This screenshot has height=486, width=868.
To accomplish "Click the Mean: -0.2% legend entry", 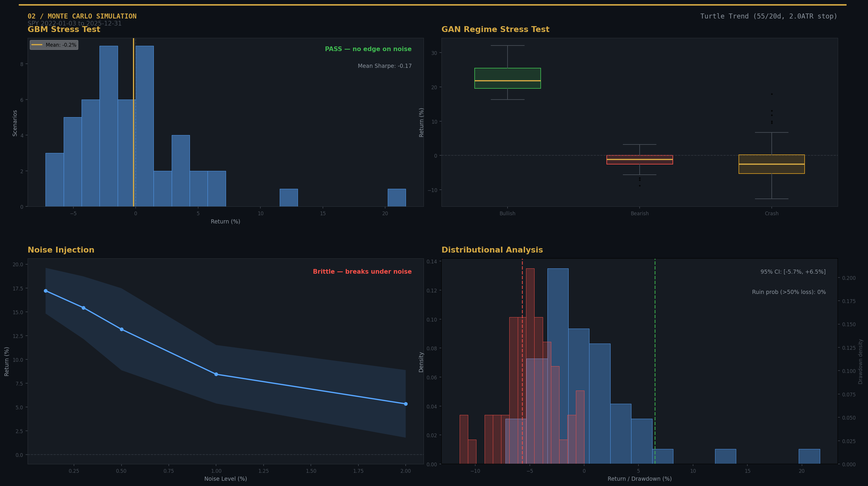I will click(x=54, y=45).
